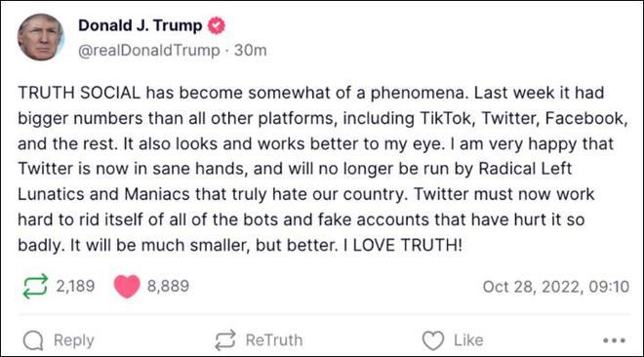Image resolution: width=644 pixels, height=357 pixels.
Task: View the 2,189 retruths count
Action: point(75,286)
